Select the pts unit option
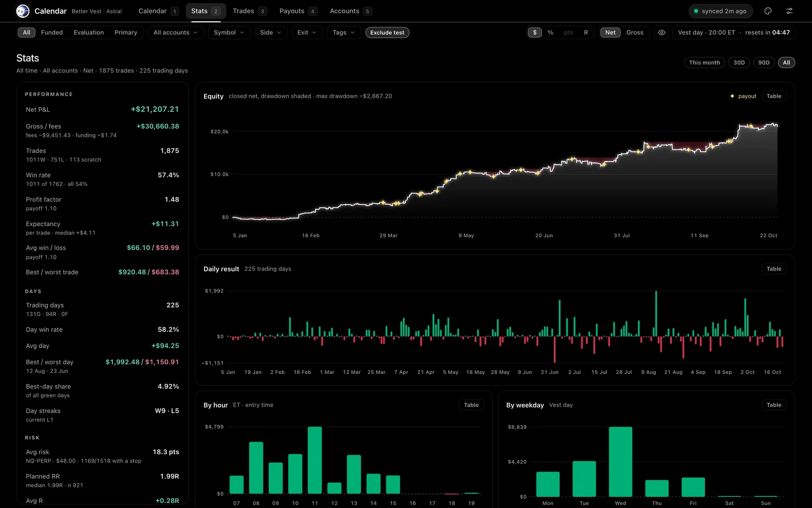Screen dimensions: 812x508 [x=568, y=33]
